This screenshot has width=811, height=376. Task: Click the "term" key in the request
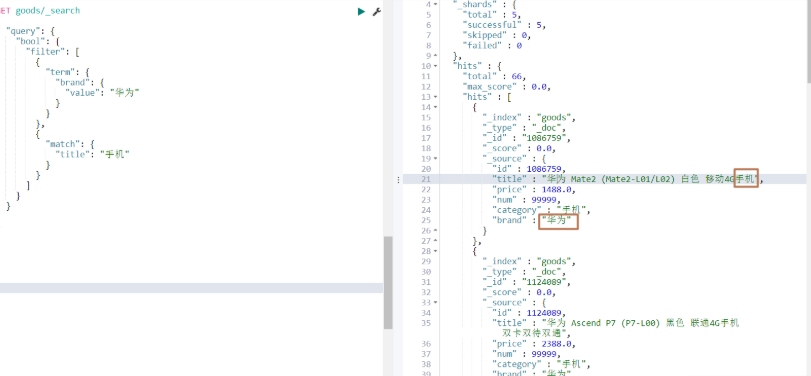coord(61,72)
